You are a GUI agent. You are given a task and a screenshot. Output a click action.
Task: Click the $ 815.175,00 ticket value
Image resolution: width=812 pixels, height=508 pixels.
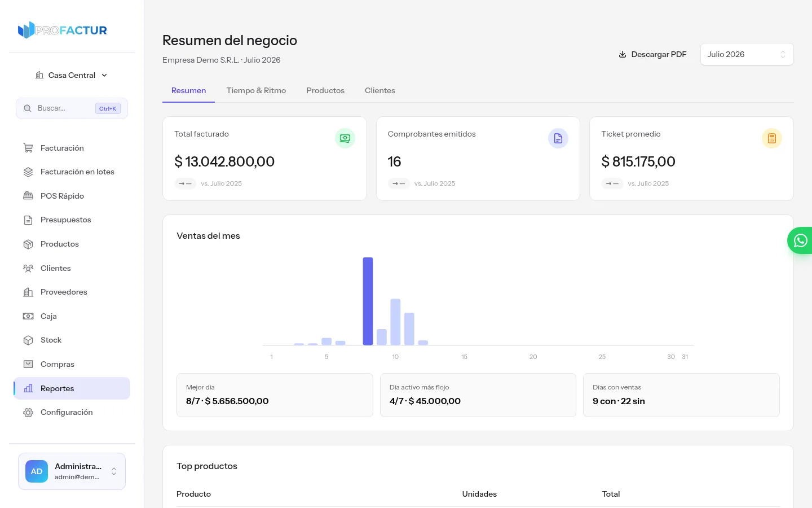tap(638, 161)
